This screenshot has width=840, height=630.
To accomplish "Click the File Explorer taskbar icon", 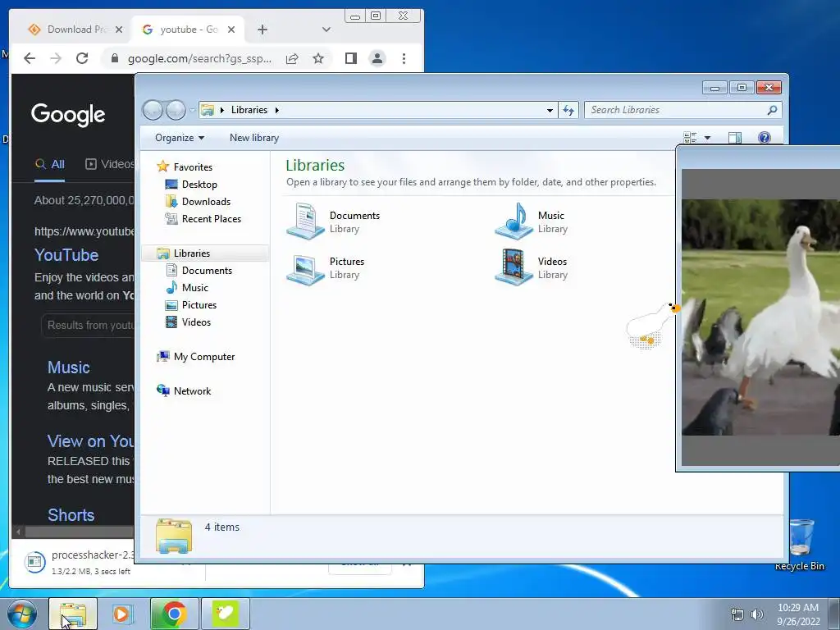I will pos(73,614).
